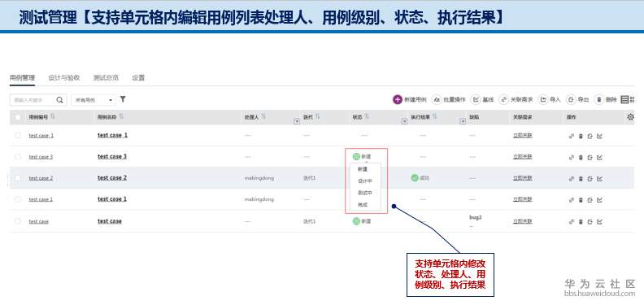Viewport: 644px width, 305px height.
Task: Sort by 处理人 column arrows
Action: [263, 117]
